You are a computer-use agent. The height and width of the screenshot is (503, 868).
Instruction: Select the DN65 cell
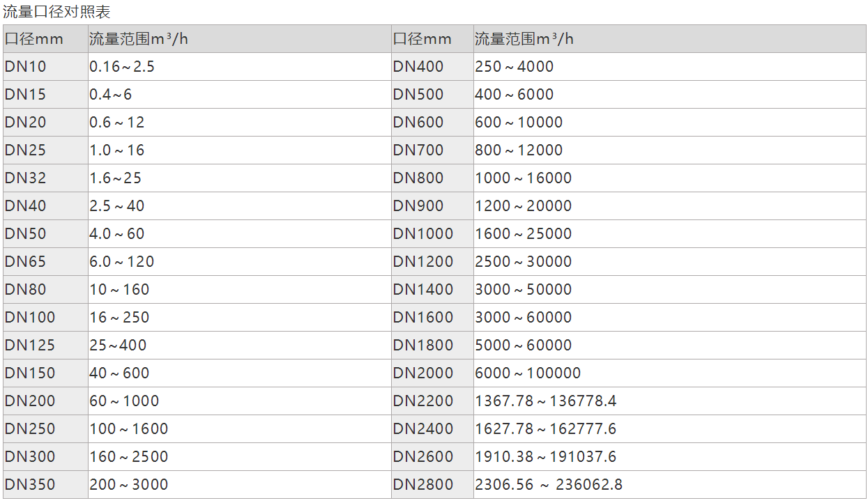click(x=25, y=262)
